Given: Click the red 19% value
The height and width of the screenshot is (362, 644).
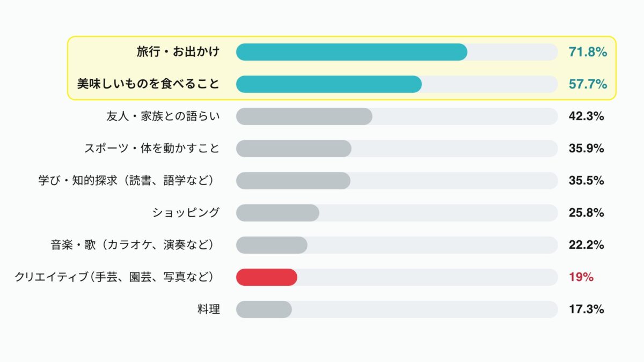Looking at the screenshot, I should [581, 277].
